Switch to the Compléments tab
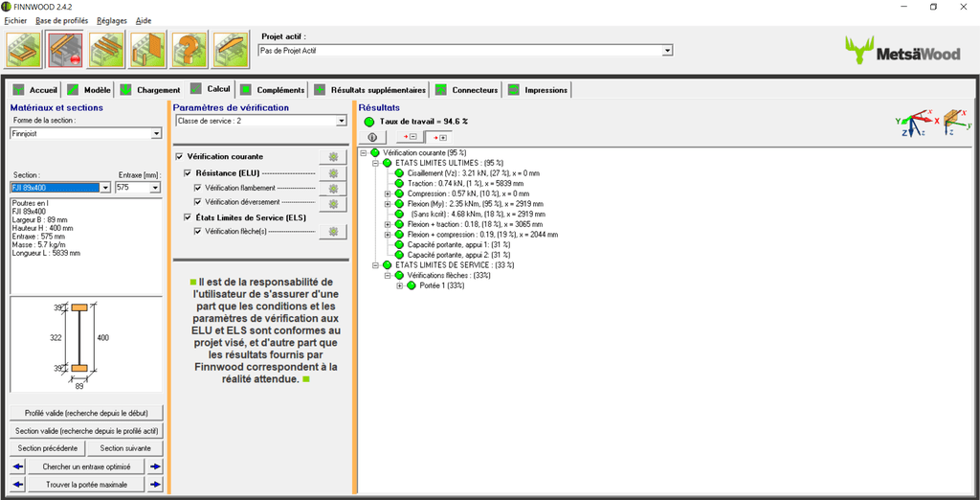The width and height of the screenshot is (980, 500). pos(273,90)
